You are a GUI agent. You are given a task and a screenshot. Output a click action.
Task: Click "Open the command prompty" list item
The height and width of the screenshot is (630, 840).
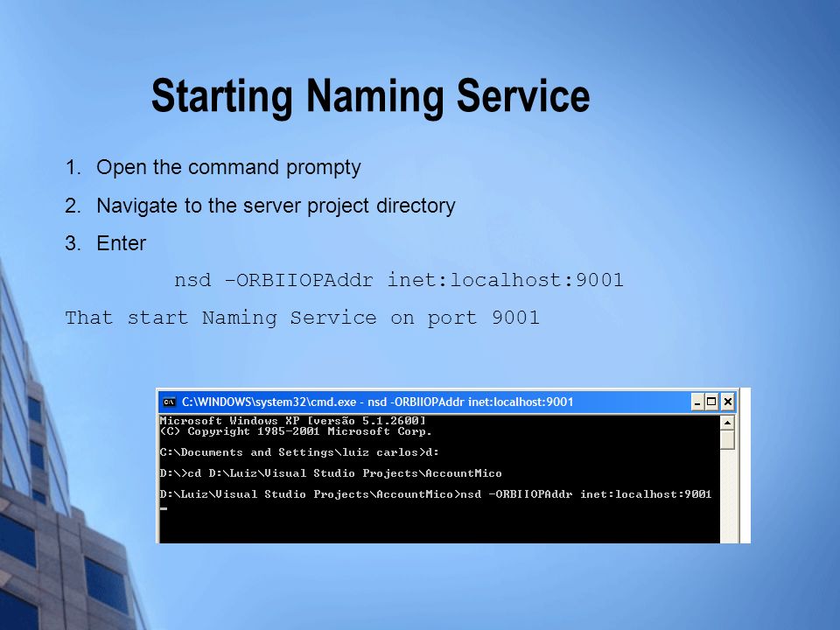tap(228, 168)
